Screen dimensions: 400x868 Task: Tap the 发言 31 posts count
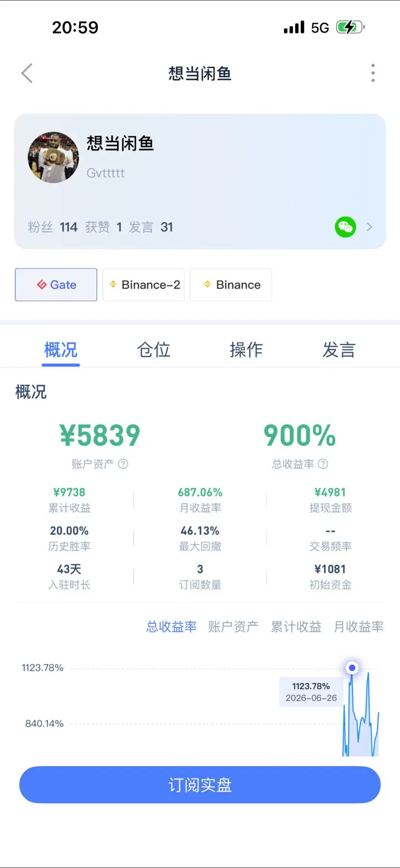click(x=151, y=227)
